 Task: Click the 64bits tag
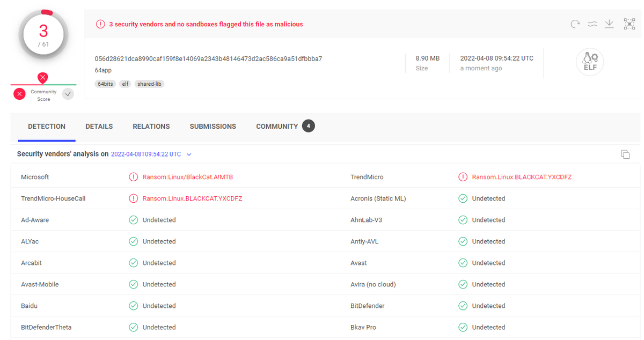(105, 84)
